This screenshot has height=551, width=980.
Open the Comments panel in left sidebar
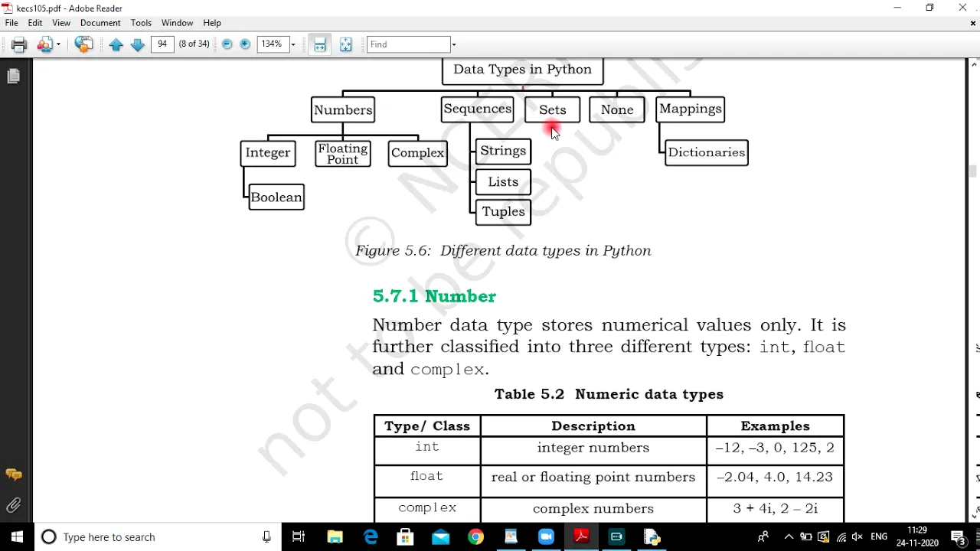13,475
